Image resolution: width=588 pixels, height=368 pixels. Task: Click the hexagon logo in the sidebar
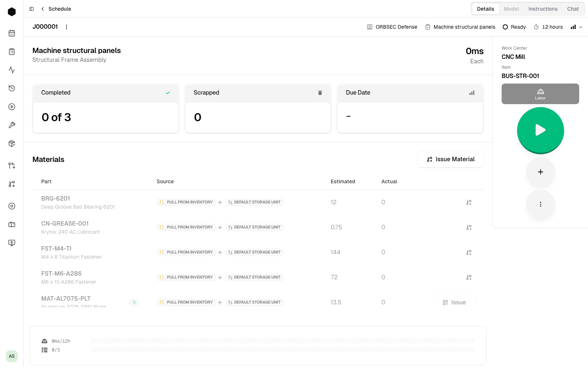(x=12, y=12)
